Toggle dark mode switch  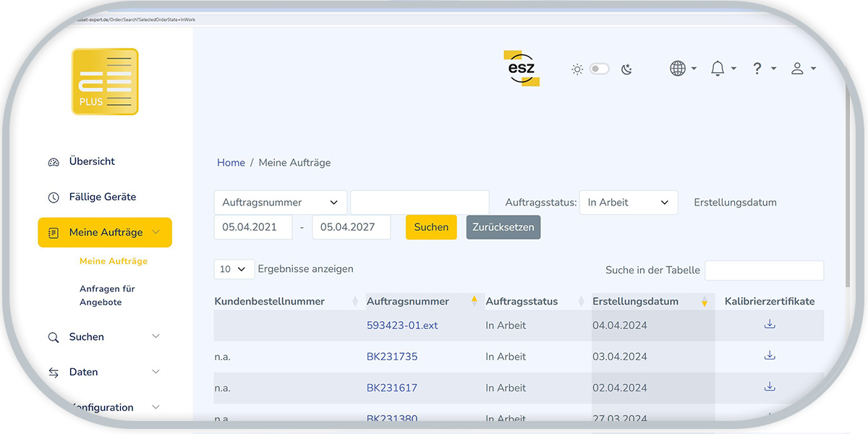pos(600,68)
